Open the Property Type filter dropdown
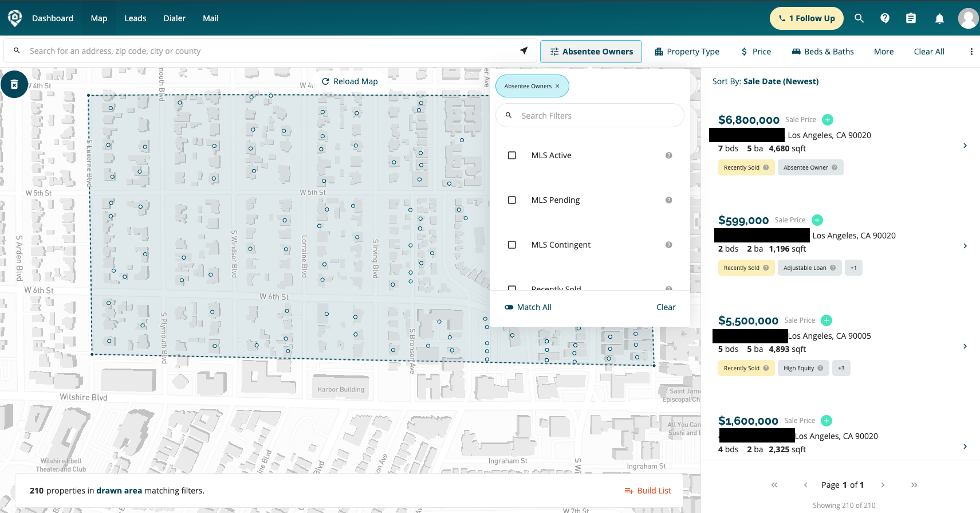Viewport: 980px width, 513px height. (x=687, y=52)
